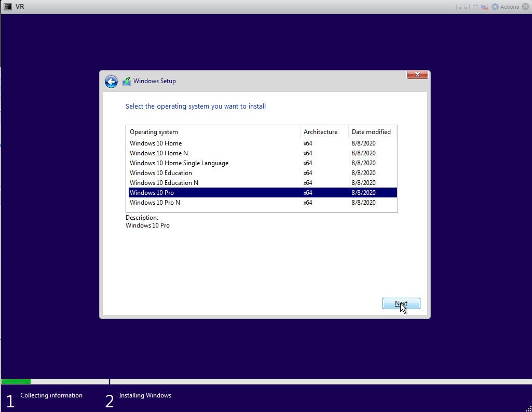The image size is (532, 412).
Task: Select Windows 10 Home N
Action: point(263,153)
